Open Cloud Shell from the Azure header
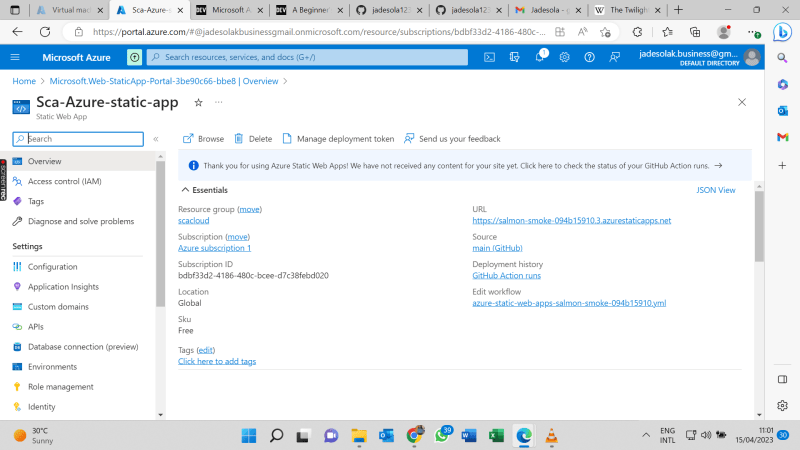 489,57
